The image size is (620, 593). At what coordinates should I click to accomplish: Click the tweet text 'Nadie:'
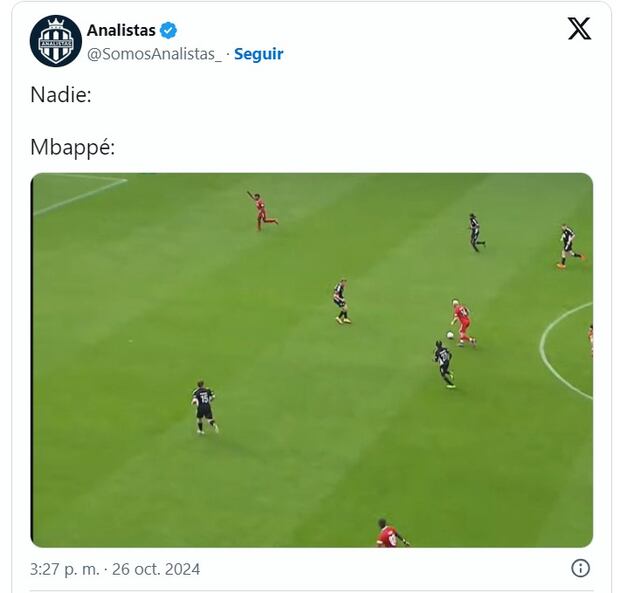pos(61,95)
